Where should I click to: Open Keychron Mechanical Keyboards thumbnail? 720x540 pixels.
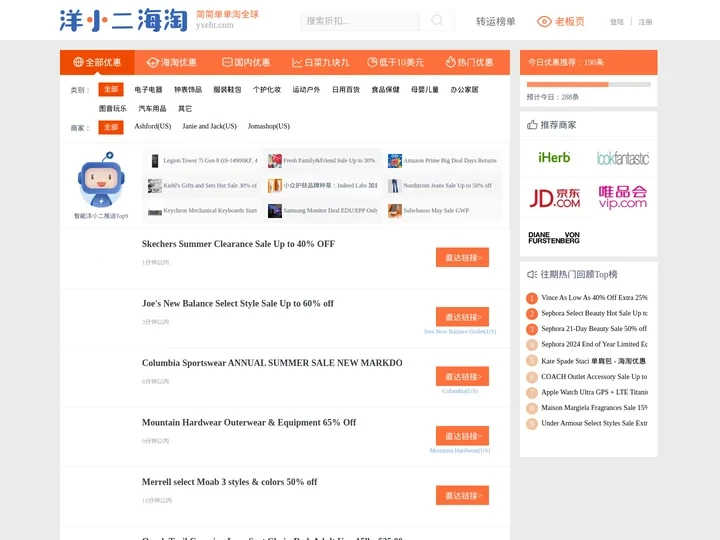[155, 211]
